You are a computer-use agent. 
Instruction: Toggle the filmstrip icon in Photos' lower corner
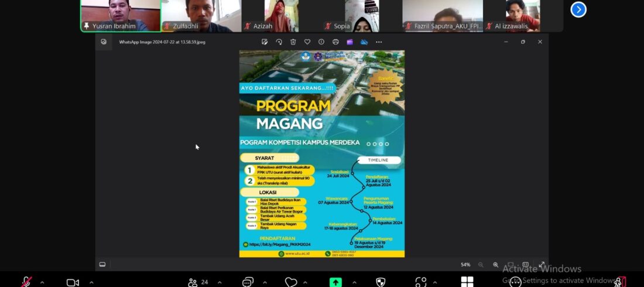coord(102,264)
